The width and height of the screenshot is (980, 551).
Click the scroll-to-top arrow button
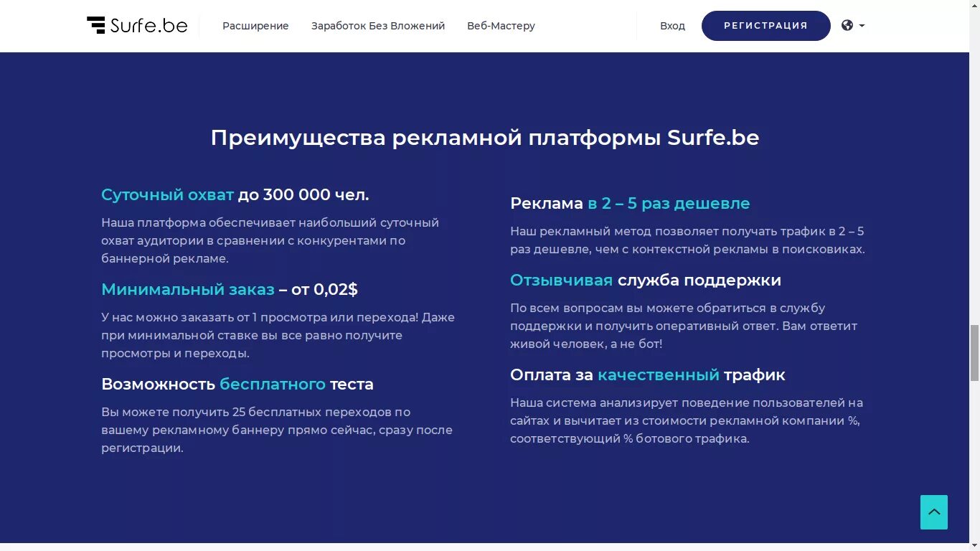934,512
